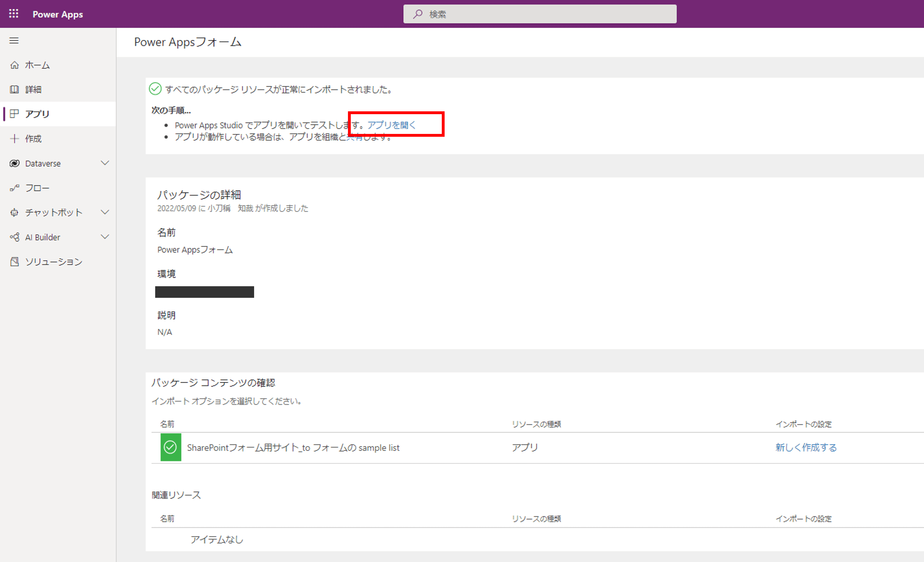Click the アイテムなし text

(x=217, y=539)
